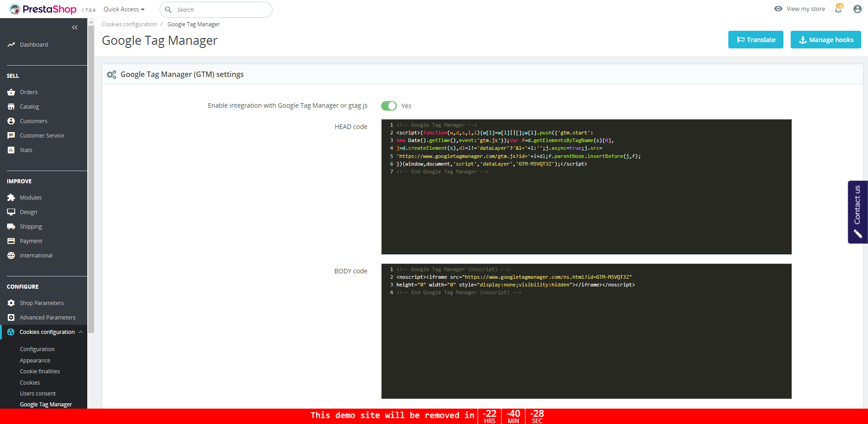Click the Shipping truck icon
The height and width of the screenshot is (424, 868).
(11, 226)
